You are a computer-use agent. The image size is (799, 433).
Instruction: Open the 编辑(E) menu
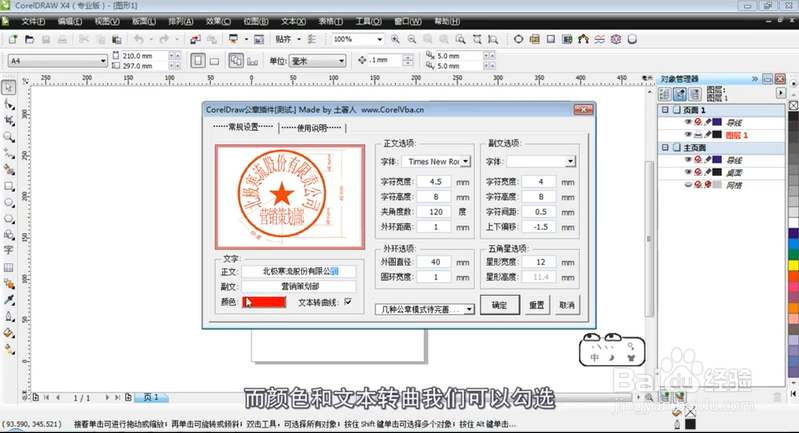pyautogui.click(x=70, y=21)
